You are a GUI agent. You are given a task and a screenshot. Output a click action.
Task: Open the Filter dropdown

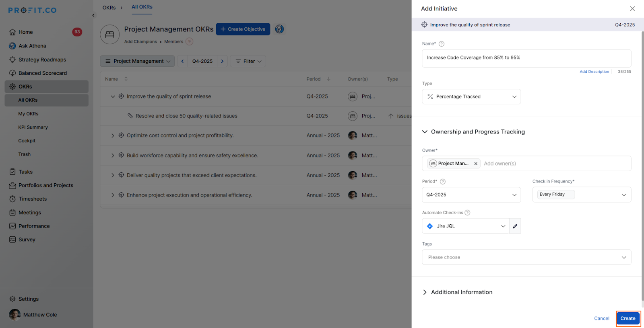tap(248, 61)
